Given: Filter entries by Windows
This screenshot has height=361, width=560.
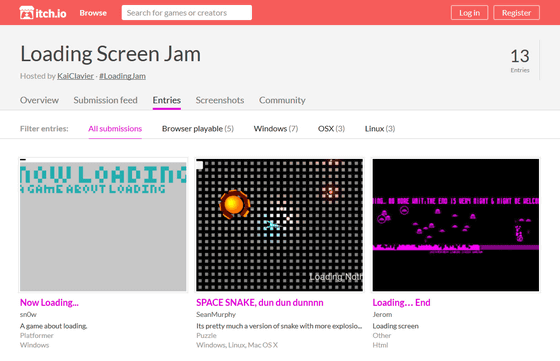Looking at the screenshot, I should pyautogui.click(x=276, y=129).
